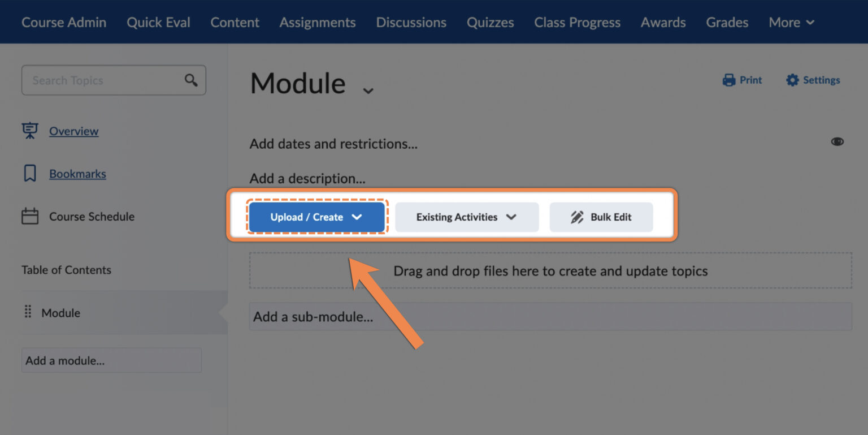Toggle visibility with the eye icon

point(837,141)
